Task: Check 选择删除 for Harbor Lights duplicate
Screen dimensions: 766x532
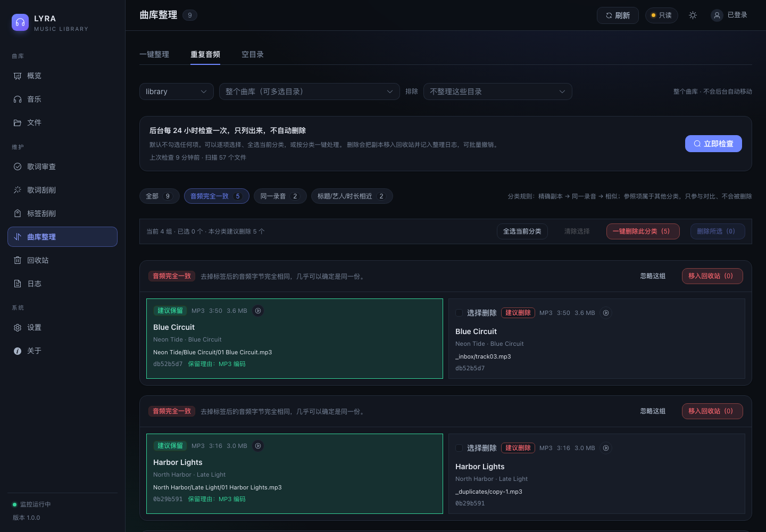Action: 459,448
